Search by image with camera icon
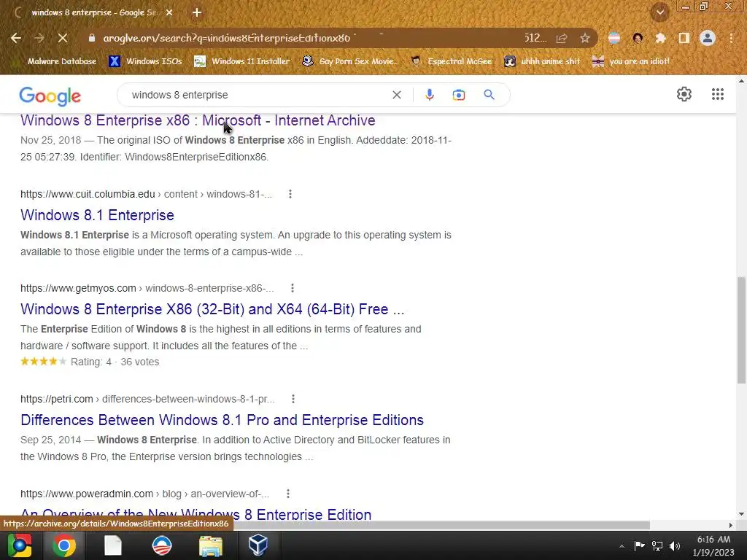The image size is (747, 560). point(459,95)
